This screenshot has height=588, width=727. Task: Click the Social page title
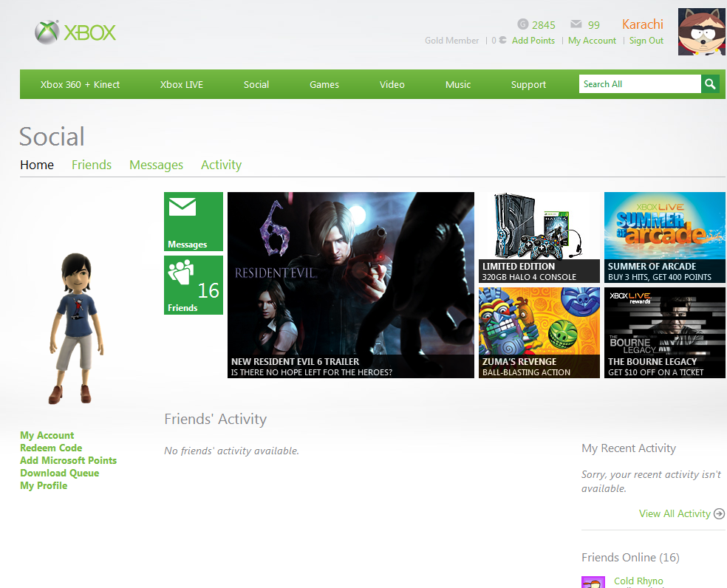(x=52, y=137)
